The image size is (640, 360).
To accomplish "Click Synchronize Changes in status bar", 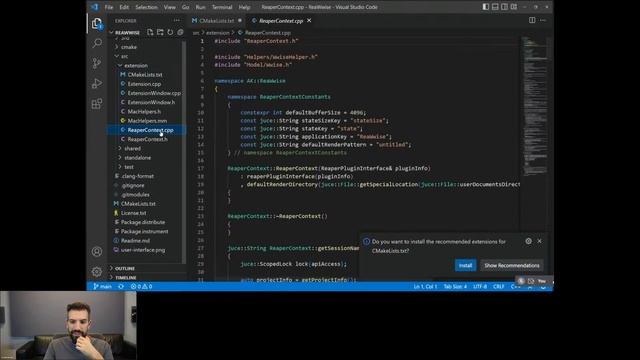I will tap(121, 287).
